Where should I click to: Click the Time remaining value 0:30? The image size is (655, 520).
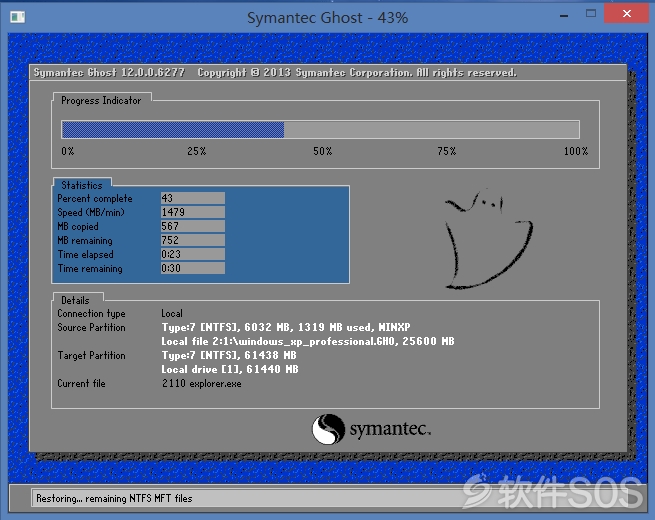tap(193, 268)
